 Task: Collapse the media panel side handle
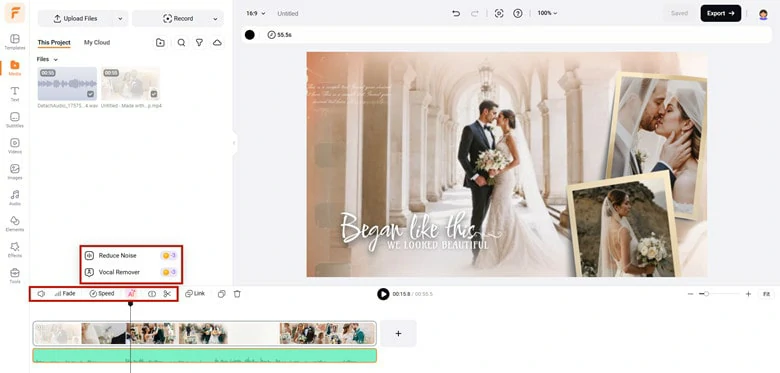point(234,143)
